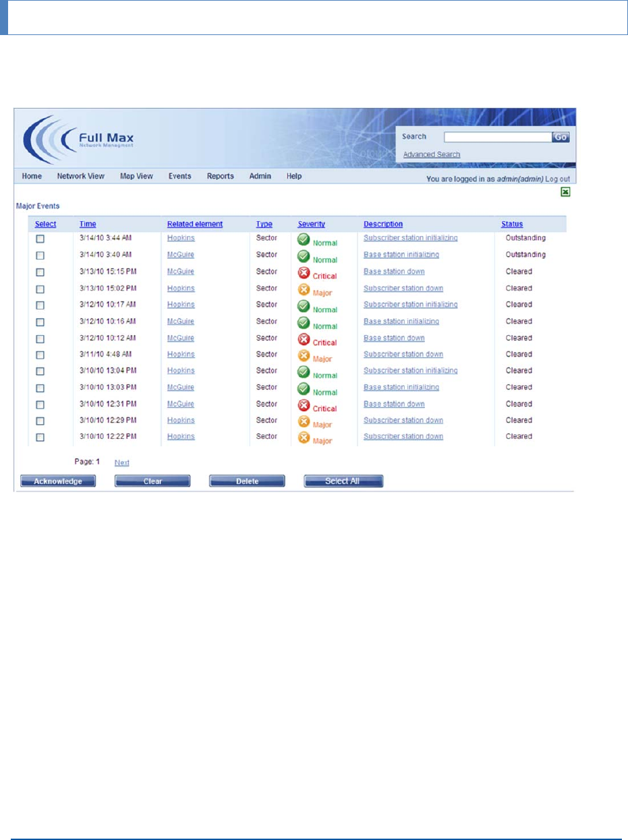Screen dimensions: 628x840
Task: Sort by Description column header
Action: [383, 224]
